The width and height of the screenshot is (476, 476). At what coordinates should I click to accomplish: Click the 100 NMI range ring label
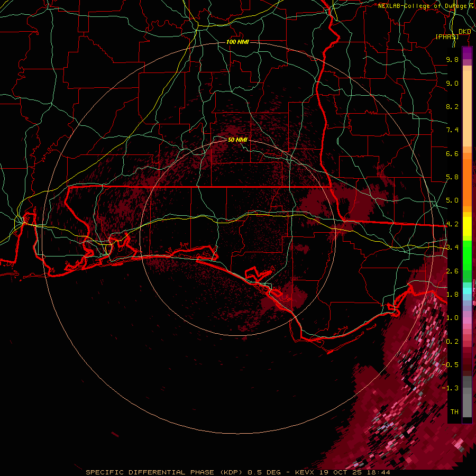pos(237,42)
